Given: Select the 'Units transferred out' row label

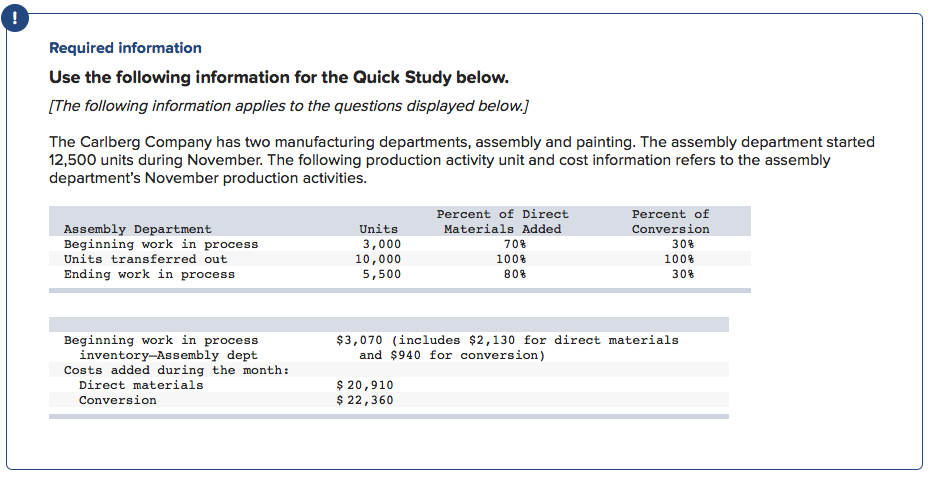Looking at the screenshot, I should click(146, 259).
